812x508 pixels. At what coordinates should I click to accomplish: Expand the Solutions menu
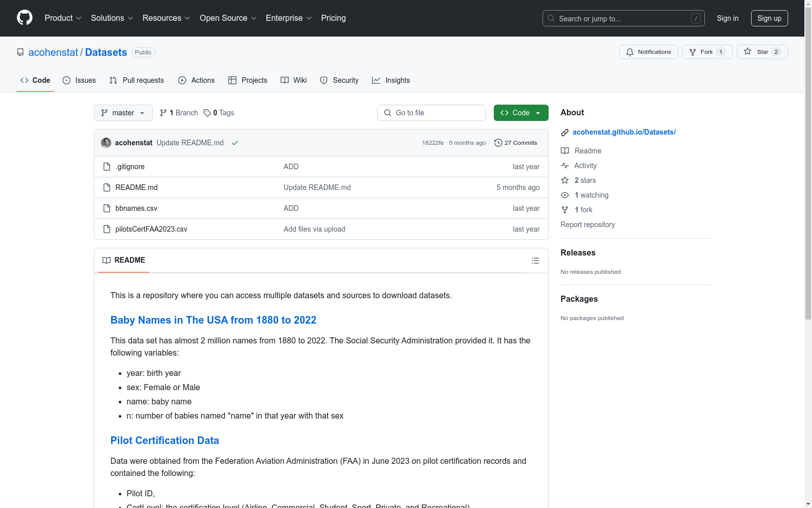point(112,18)
